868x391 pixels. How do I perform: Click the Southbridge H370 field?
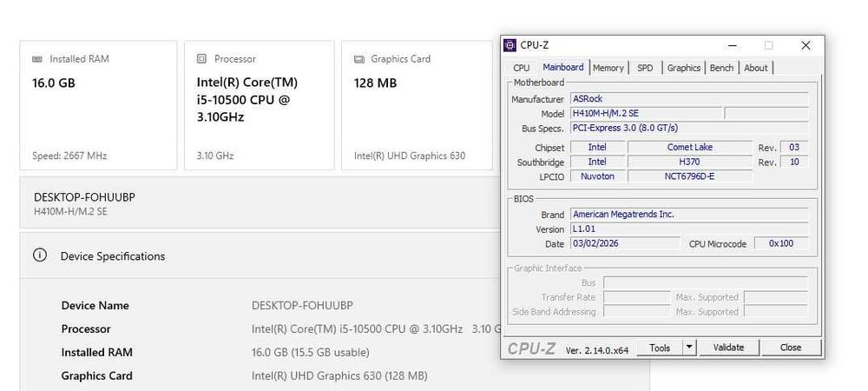(x=690, y=162)
